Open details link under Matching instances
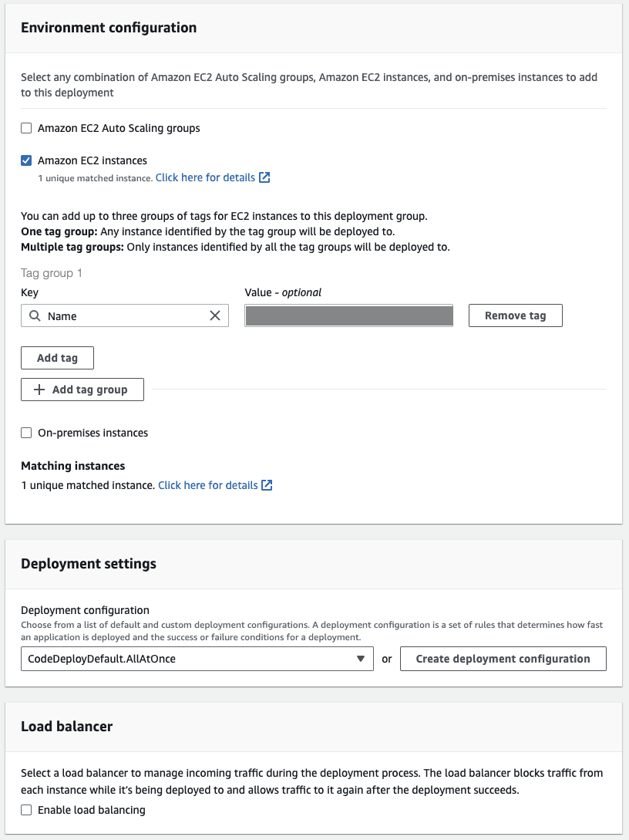Viewport: 629px width, 840px height. [207, 485]
